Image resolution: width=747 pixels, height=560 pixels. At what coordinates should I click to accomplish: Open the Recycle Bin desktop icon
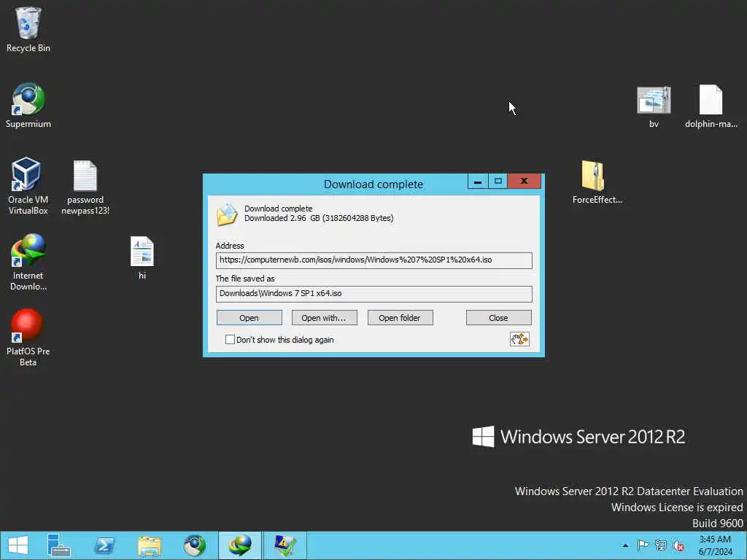[28, 29]
